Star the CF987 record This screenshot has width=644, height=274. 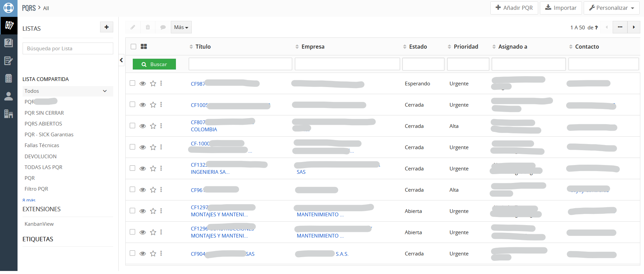(153, 83)
